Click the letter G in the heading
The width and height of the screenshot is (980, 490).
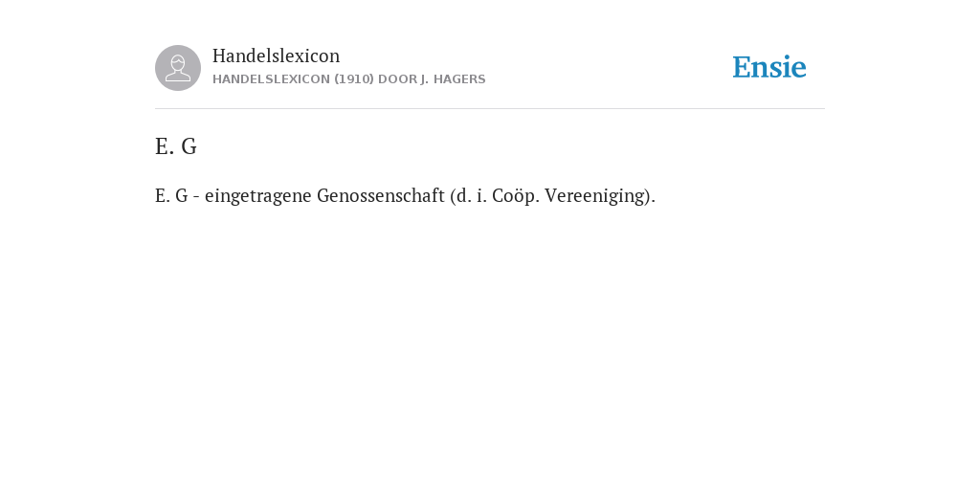[x=189, y=146]
